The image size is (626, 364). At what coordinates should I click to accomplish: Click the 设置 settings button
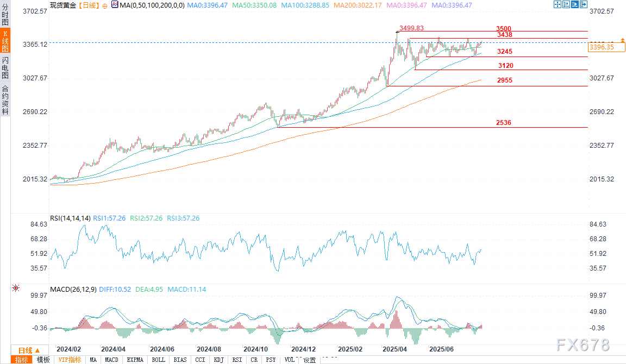(x=309, y=360)
